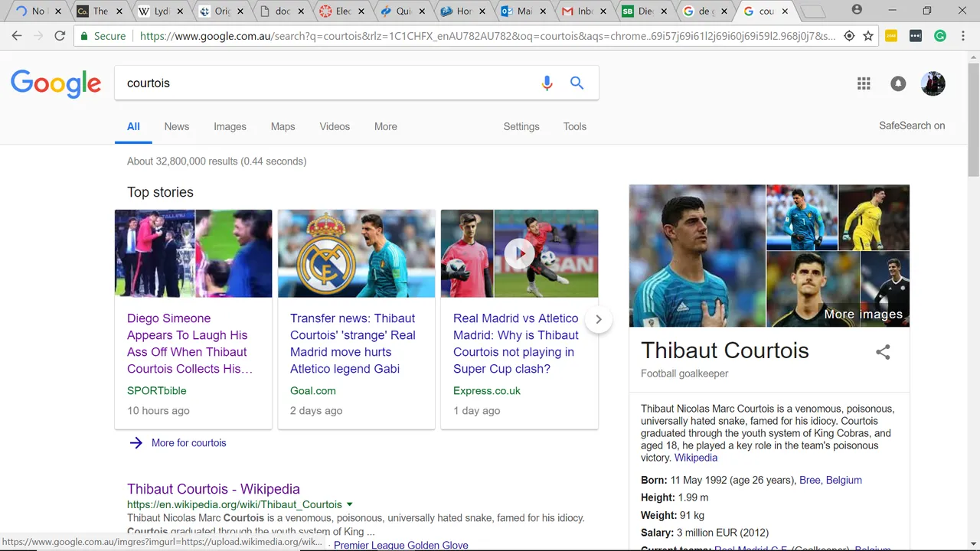Image resolution: width=980 pixels, height=551 pixels.
Task: Open SafeSearch on settings
Action: 912,126
